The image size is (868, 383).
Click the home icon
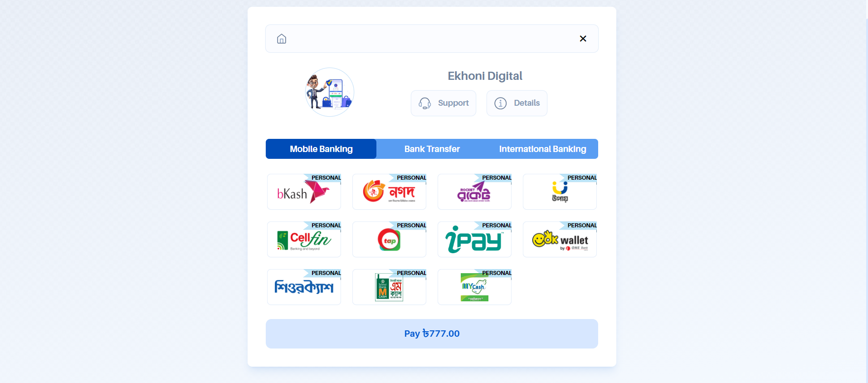click(x=282, y=39)
